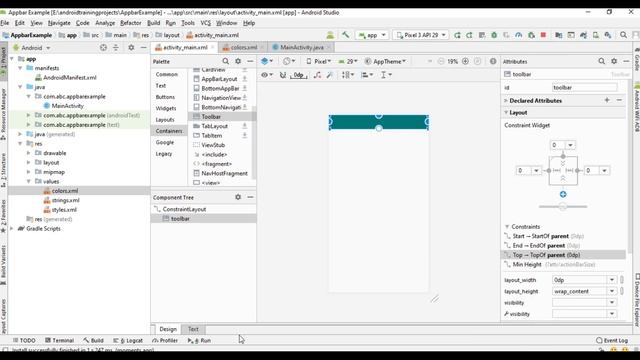The image size is (640, 360).
Task: Switch to colors.xml editor tab
Action: 244,47
